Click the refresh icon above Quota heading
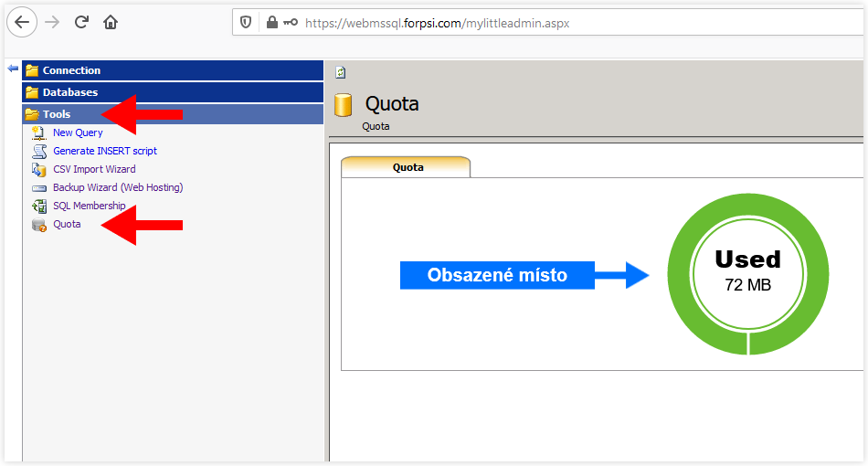The width and height of the screenshot is (868, 466). click(341, 72)
